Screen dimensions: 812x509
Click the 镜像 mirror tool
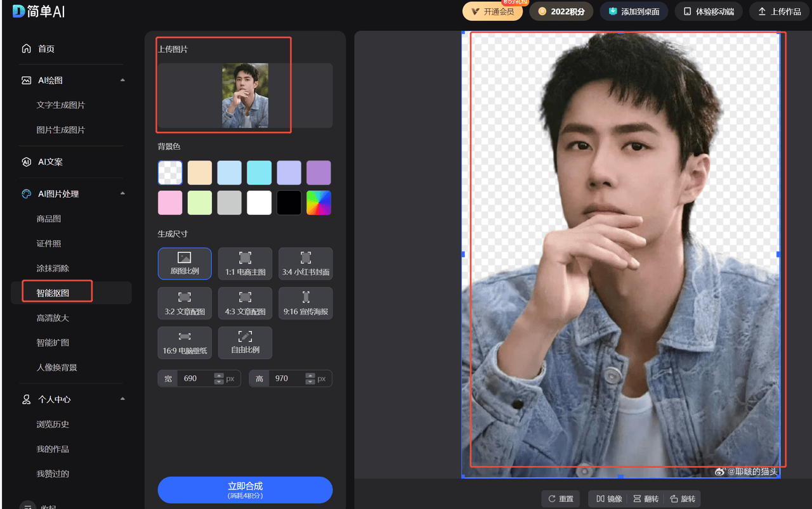[x=609, y=499]
